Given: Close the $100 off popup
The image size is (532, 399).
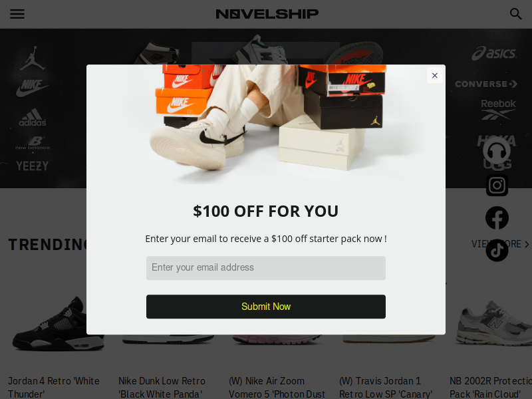Looking at the screenshot, I should click(x=435, y=76).
